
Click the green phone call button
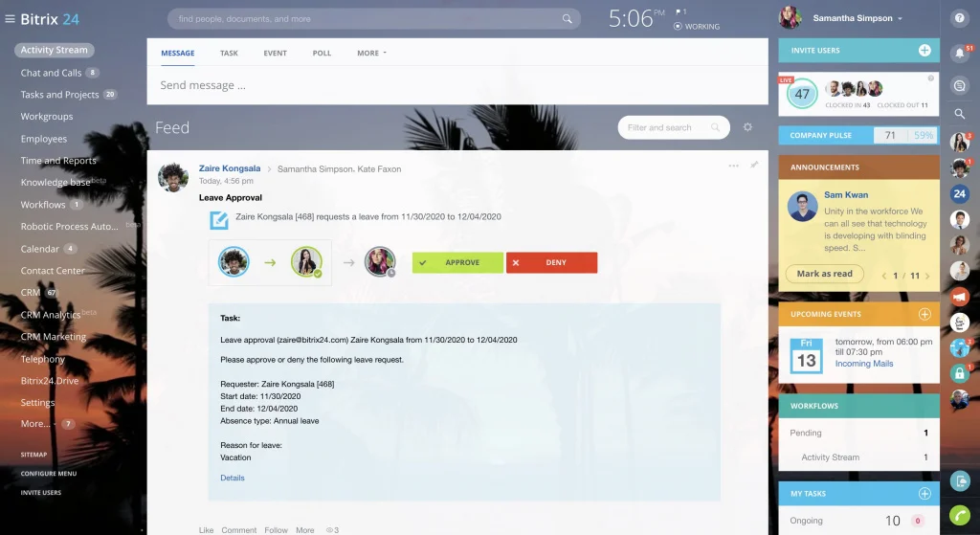(959, 516)
